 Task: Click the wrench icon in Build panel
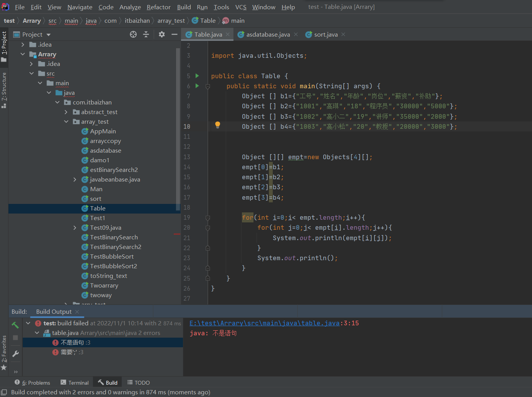coord(15,353)
